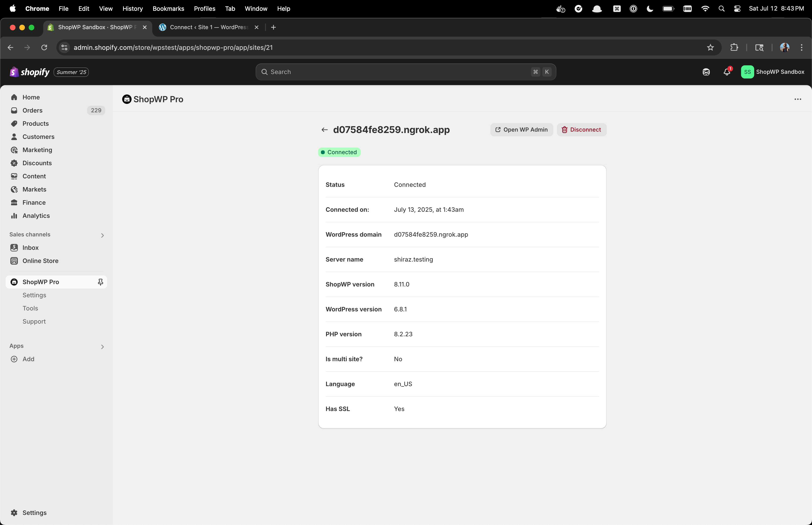Select PHP version value 8.2.23
Screen dimensions: 812x525
(x=403, y=334)
